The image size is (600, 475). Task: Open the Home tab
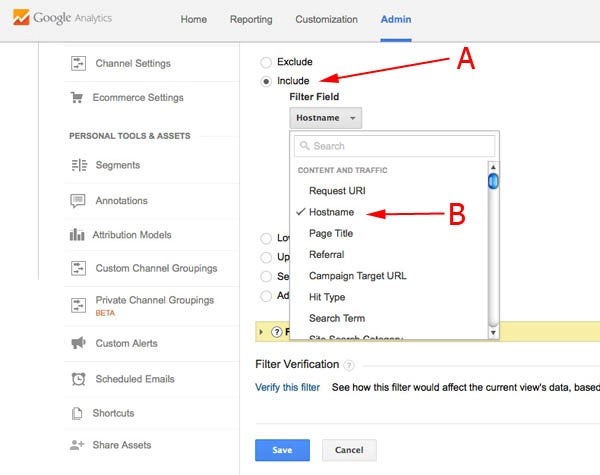(x=194, y=19)
